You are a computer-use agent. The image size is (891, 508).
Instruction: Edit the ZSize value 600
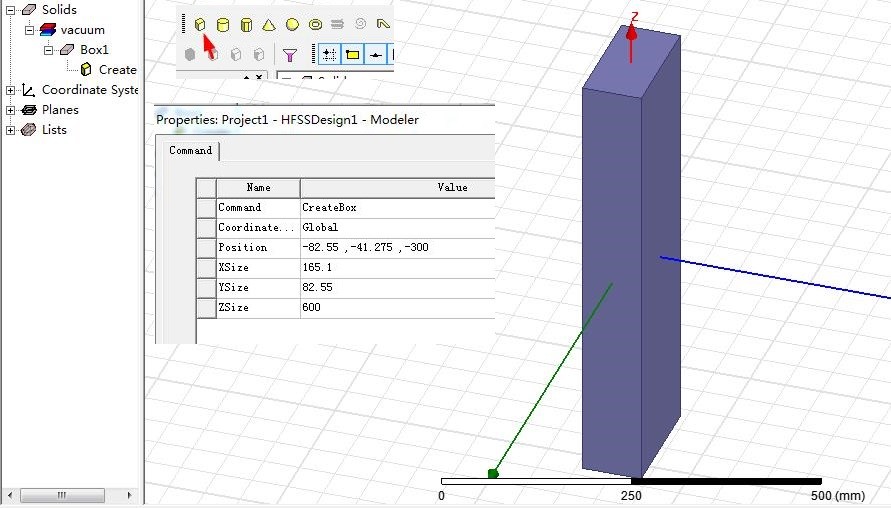pos(398,307)
